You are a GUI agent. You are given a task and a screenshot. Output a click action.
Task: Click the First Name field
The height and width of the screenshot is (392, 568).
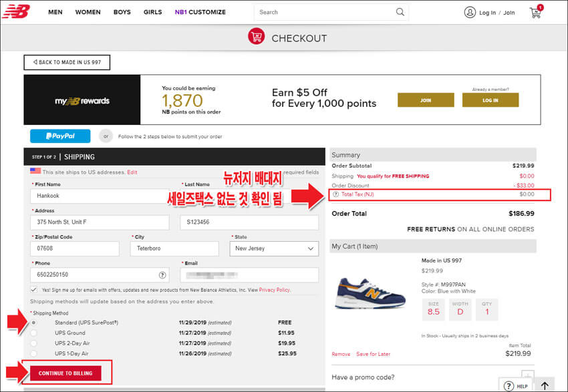coord(100,196)
